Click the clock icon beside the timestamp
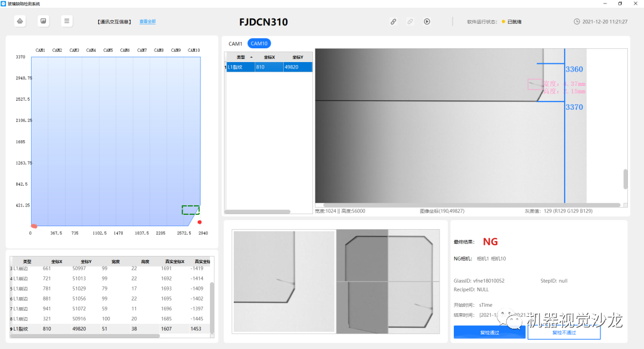 tap(577, 22)
